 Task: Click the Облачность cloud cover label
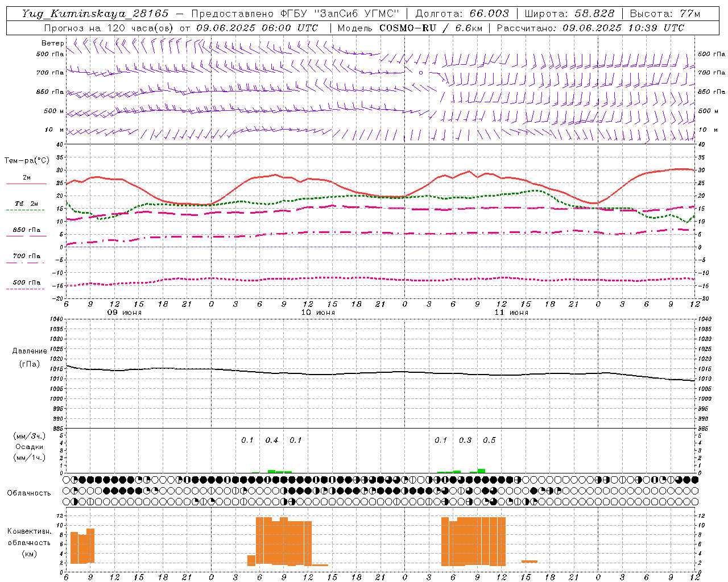click(x=29, y=493)
